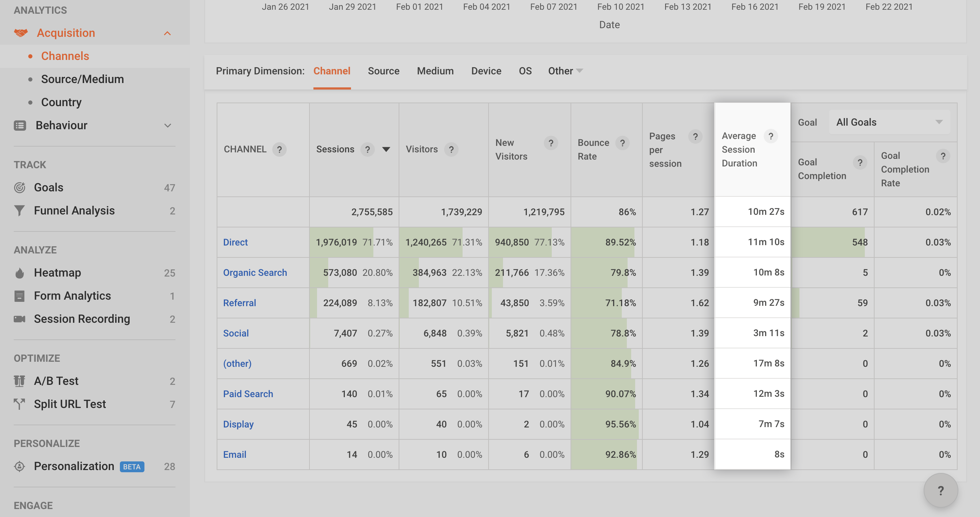Click the Bounce Rate help question icon
The width and height of the screenshot is (980, 517).
coord(623,143)
